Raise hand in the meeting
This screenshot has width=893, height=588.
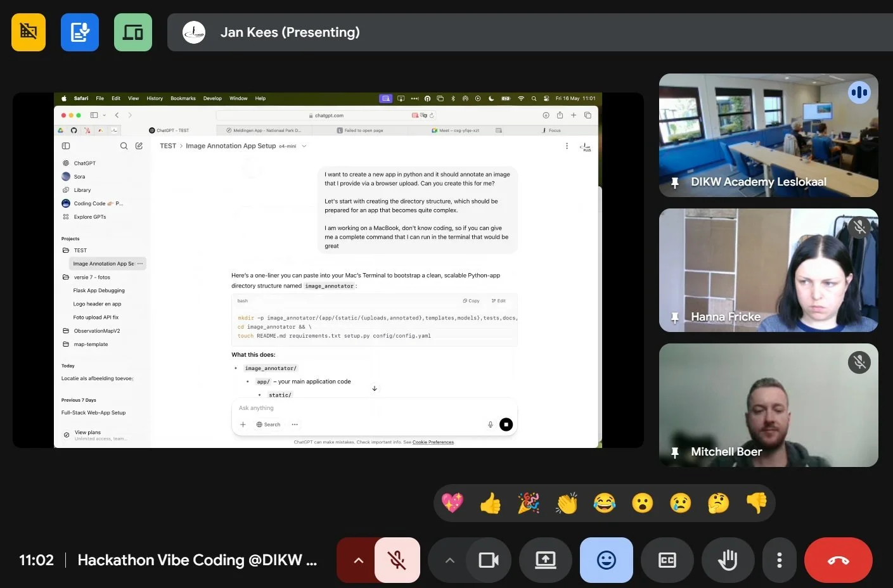(728, 560)
